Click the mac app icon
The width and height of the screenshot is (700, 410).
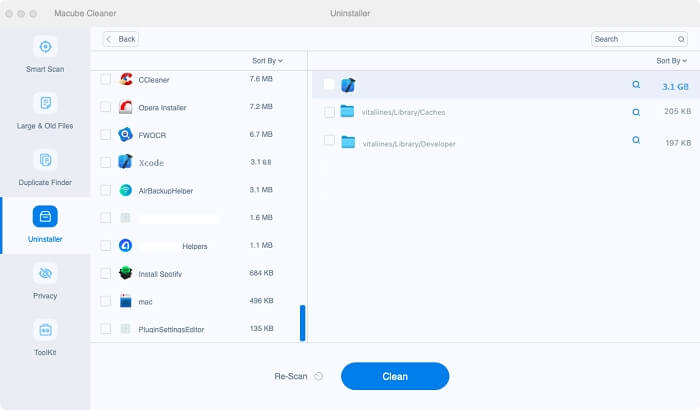[x=126, y=301]
